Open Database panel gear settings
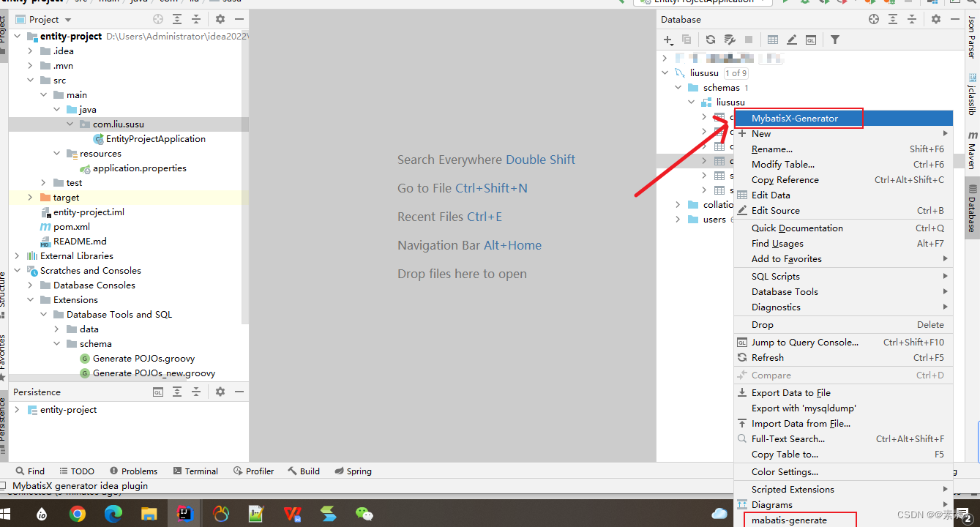 tap(935, 20)
